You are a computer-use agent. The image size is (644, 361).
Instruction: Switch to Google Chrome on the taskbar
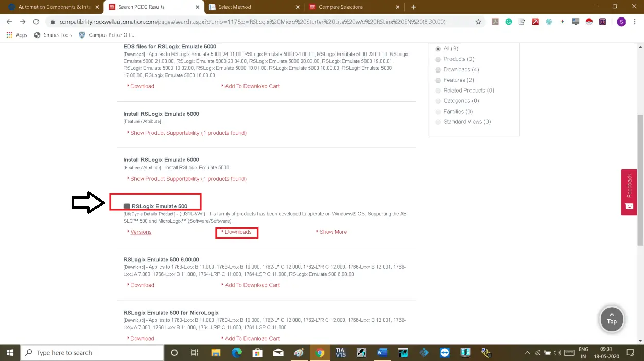[x=320, y=353]
